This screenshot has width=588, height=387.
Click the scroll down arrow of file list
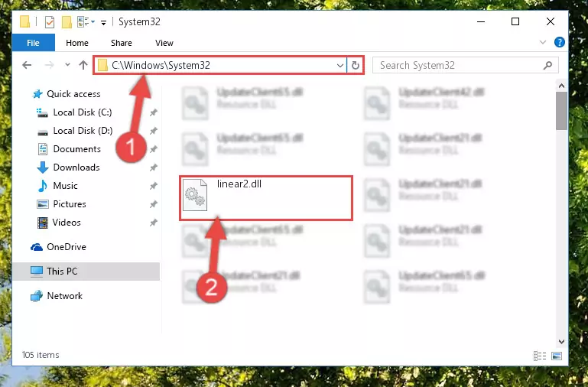pos(561,342)
